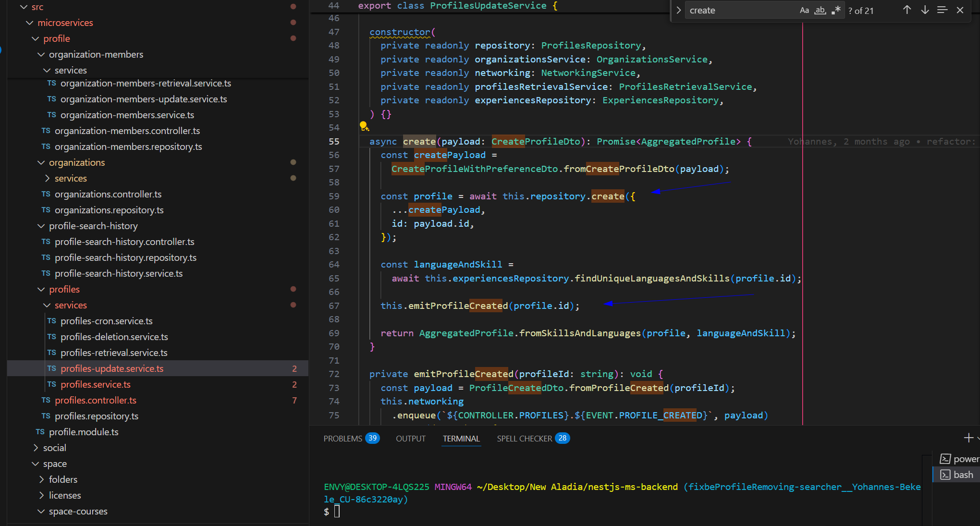
Task: Toggle Match Whole Word in find widget
Action: click(820, 10)
